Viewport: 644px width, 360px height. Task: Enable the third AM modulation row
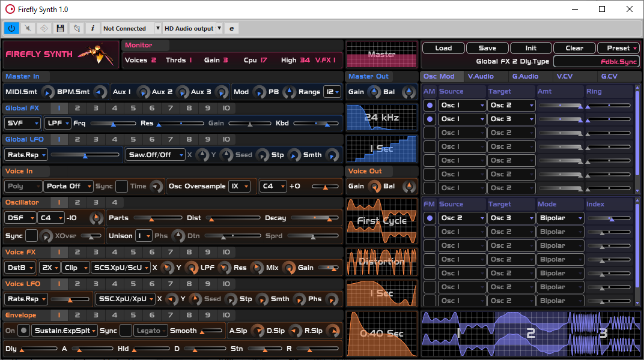pyautogui.click(x=430, y=133)
